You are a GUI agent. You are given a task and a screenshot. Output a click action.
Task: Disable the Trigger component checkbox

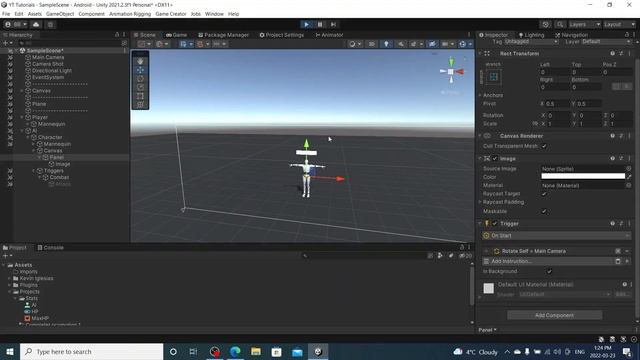tap(495, 223)
